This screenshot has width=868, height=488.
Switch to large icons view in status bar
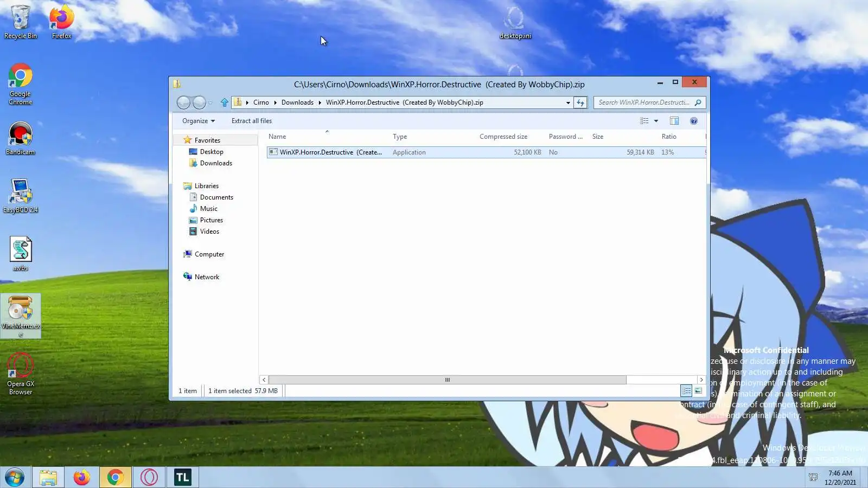(x=699, y=391)
